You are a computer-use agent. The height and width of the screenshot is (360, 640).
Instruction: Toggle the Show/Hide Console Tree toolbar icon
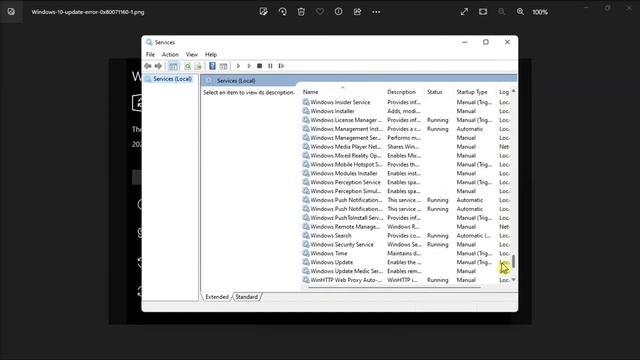(x=173, y=66)
